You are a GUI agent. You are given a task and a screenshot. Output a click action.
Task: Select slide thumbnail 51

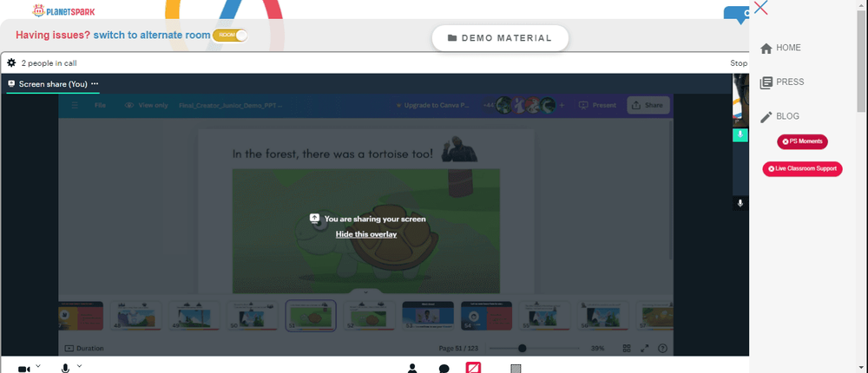coord(311,316)
